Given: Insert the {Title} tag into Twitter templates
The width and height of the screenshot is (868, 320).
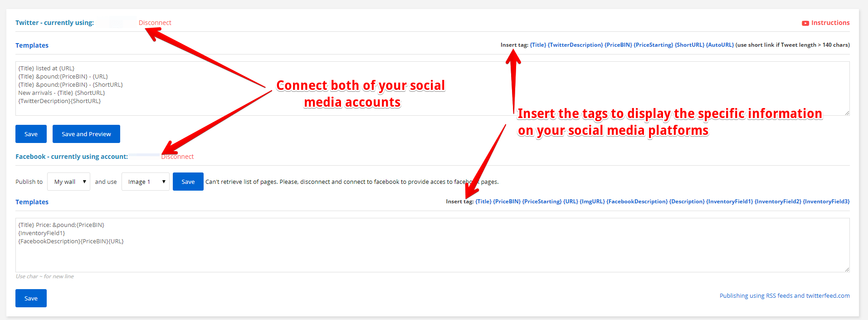Looking at the screenshot, I should pyautogui.click(x=538, y=45).
